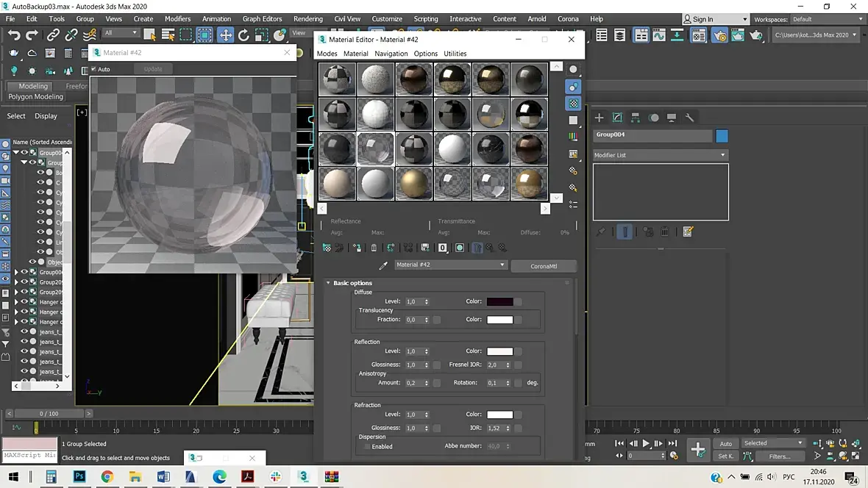Open the Rendering menu
The width and height of the screenshot is (868, 488).
(307, 19)
